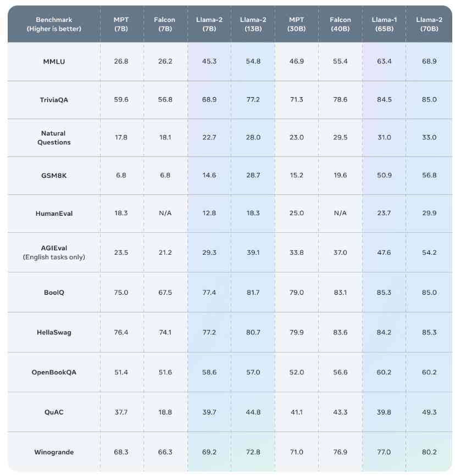Select the Winogrande row label
Image resolution: width=455 pixels, height=476 pixels.
[54, 452]
